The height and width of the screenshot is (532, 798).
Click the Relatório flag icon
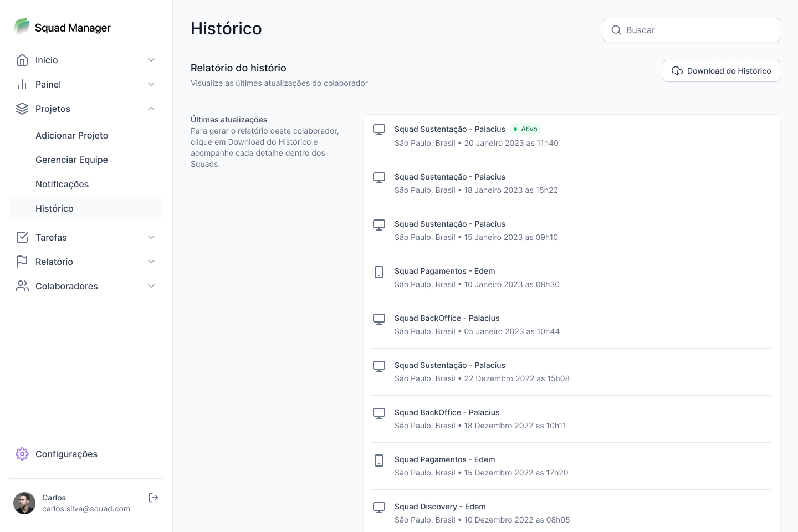click(22, 262)
